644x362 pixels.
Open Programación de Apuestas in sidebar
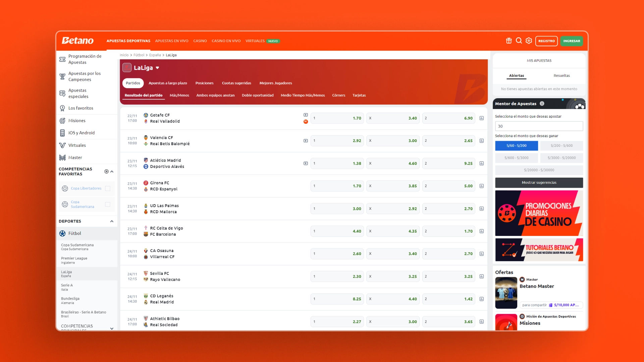tap(87, 59)
